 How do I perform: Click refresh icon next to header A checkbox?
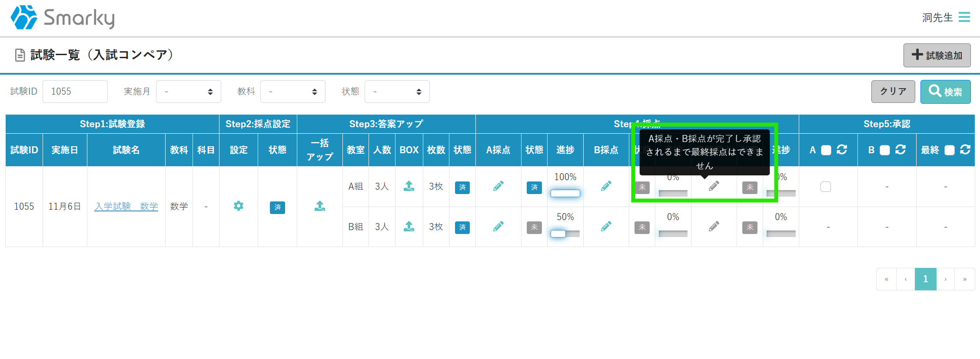tap(842, 150)
